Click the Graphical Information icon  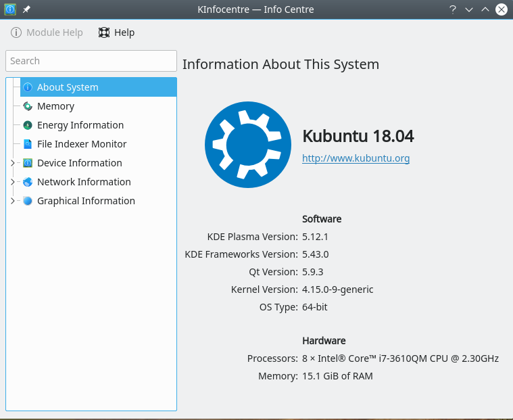[28, 201]
